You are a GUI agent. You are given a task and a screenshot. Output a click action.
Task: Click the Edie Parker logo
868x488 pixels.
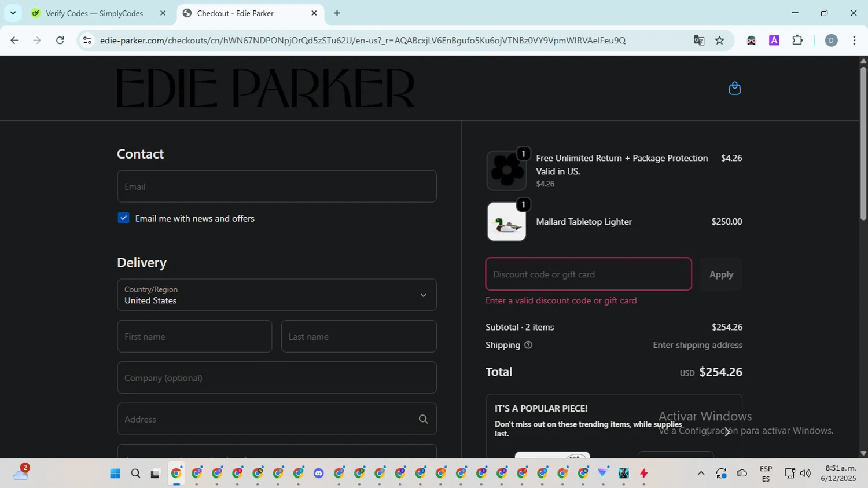coord(266,88)
